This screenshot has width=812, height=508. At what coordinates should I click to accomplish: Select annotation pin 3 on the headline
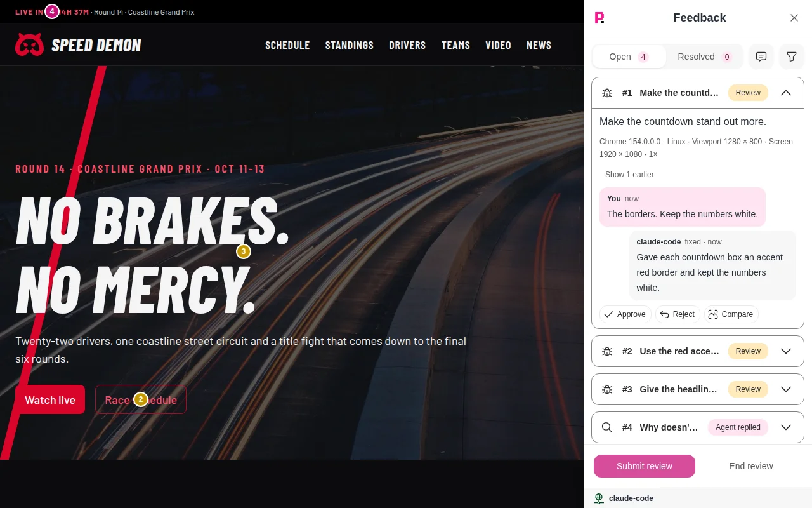pos(244,251)
